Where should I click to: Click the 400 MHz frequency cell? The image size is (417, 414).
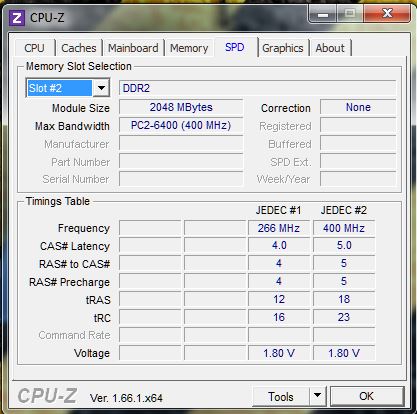point(344,228)
